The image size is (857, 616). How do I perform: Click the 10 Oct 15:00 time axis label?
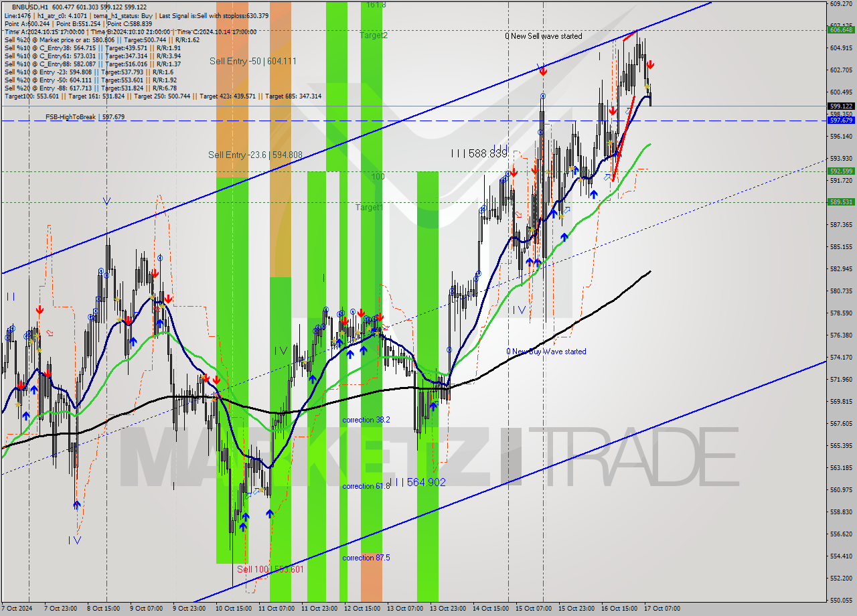click(232, 609)
